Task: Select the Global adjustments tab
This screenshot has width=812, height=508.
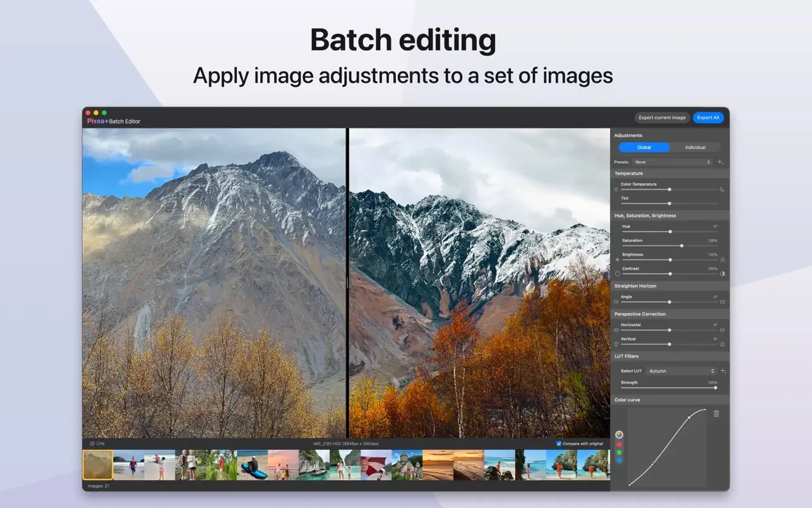Action: point(643,147)
